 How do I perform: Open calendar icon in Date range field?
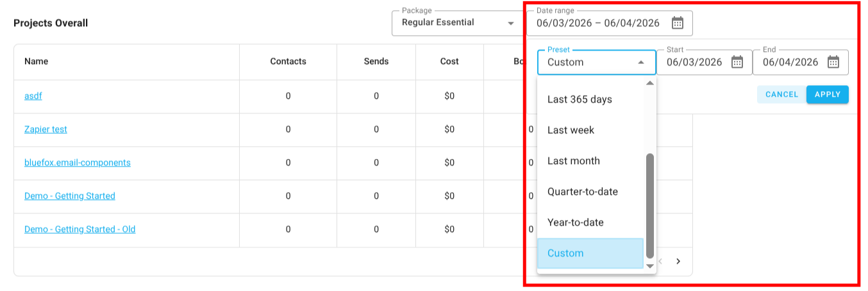(678, 23)
